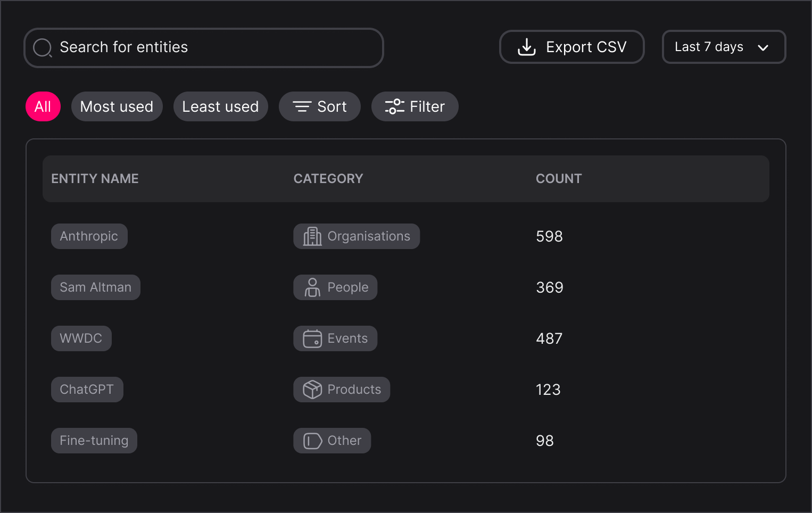Click the Sort lines icon
The height and width of the screenshot is (513, 812).
302,106
